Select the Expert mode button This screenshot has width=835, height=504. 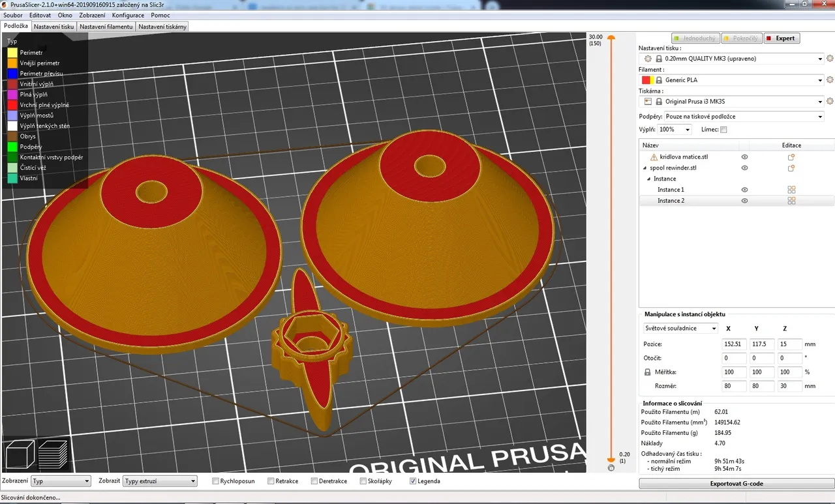pos(782,38)
